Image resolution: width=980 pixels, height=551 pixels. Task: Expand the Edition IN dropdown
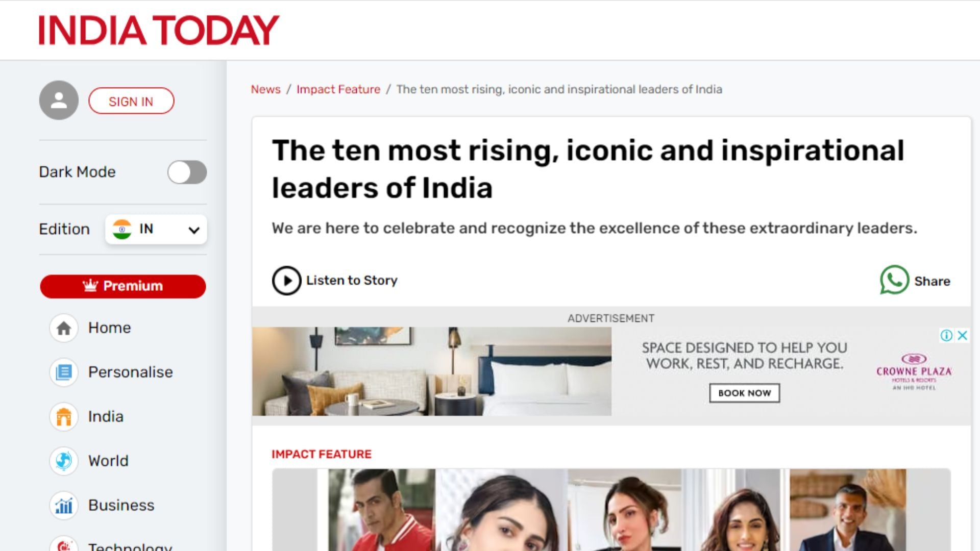(x=156, y=229)
